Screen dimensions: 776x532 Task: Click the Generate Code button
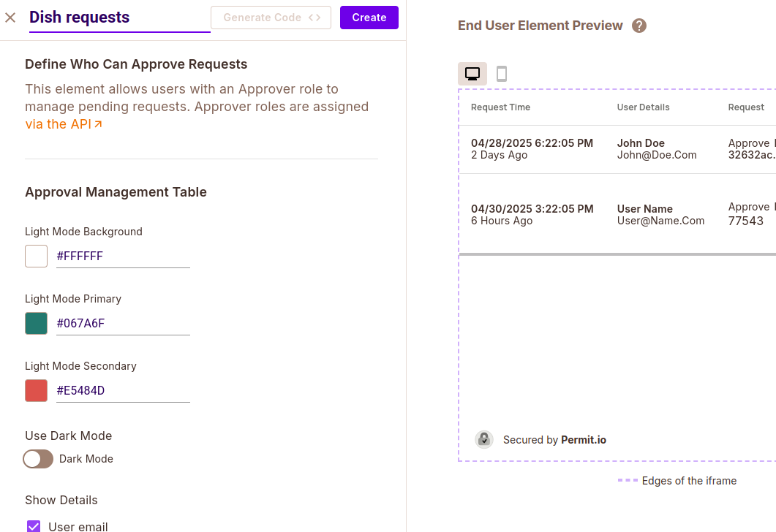271,18
